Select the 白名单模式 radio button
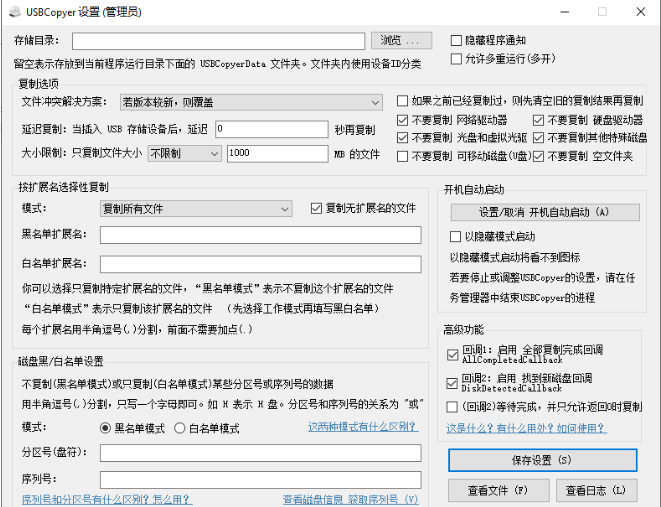Screen dimensions: 661x507 (x=181, y=428)
